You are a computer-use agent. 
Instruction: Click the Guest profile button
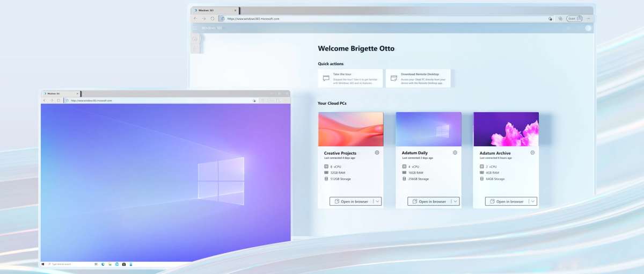pos(575,18)
